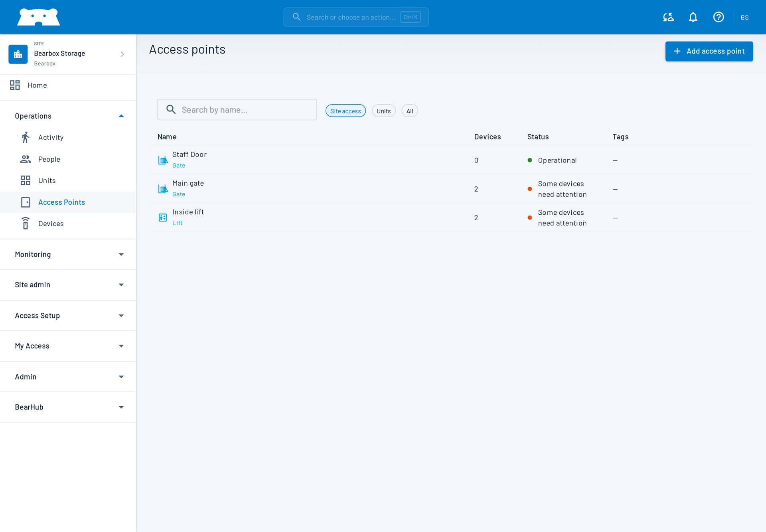Expand the Access Setup section
766x532 pixels.
coord(68,315)
